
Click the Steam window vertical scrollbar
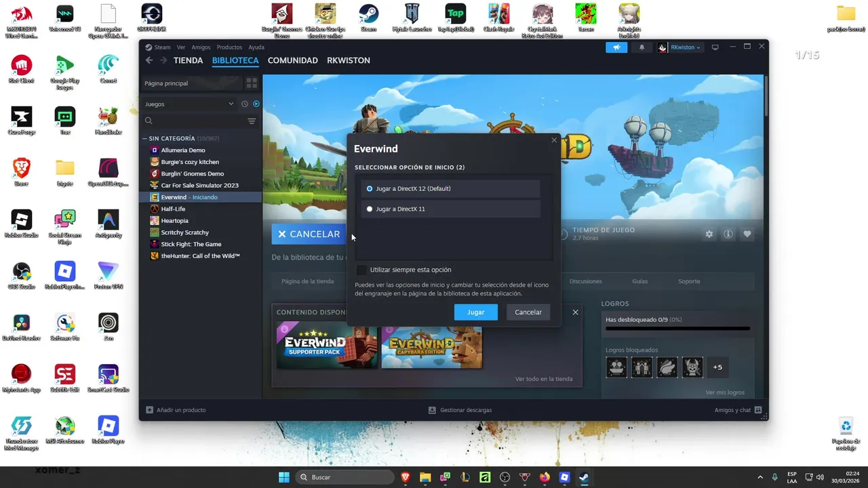click(766, 96)
